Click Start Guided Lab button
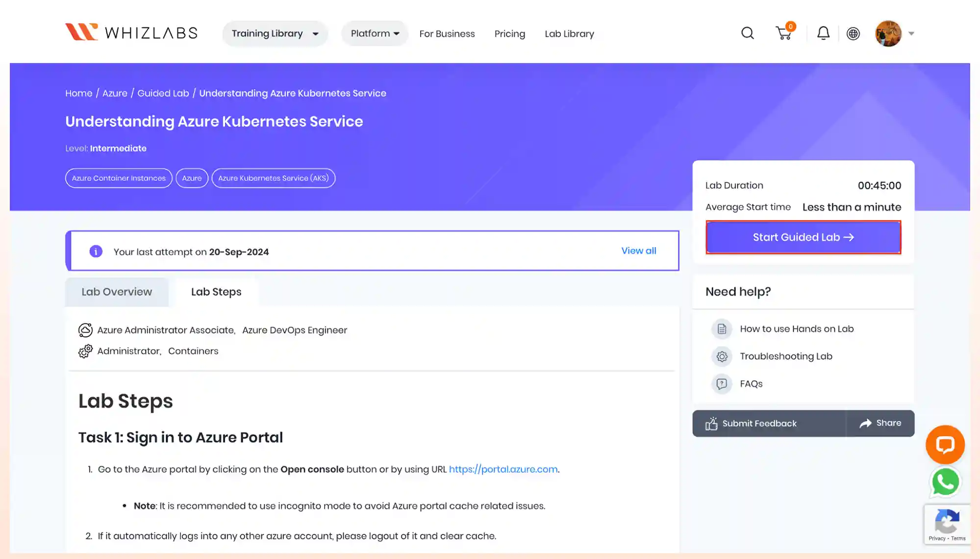 click(x=803, y=237)
